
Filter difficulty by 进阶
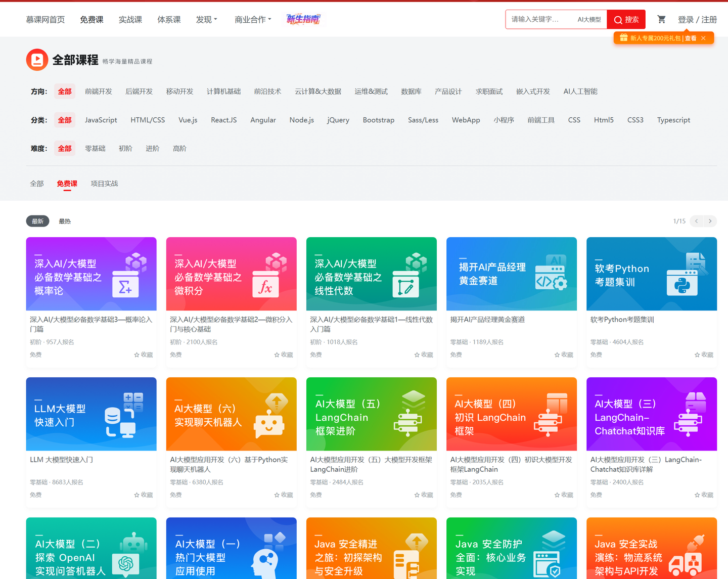point(153,149)
